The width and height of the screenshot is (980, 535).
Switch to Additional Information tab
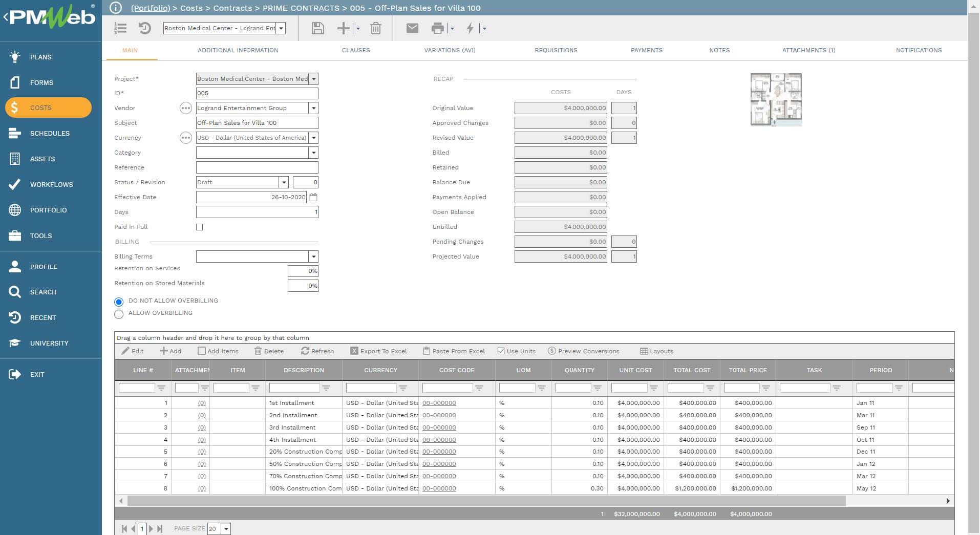238,50
